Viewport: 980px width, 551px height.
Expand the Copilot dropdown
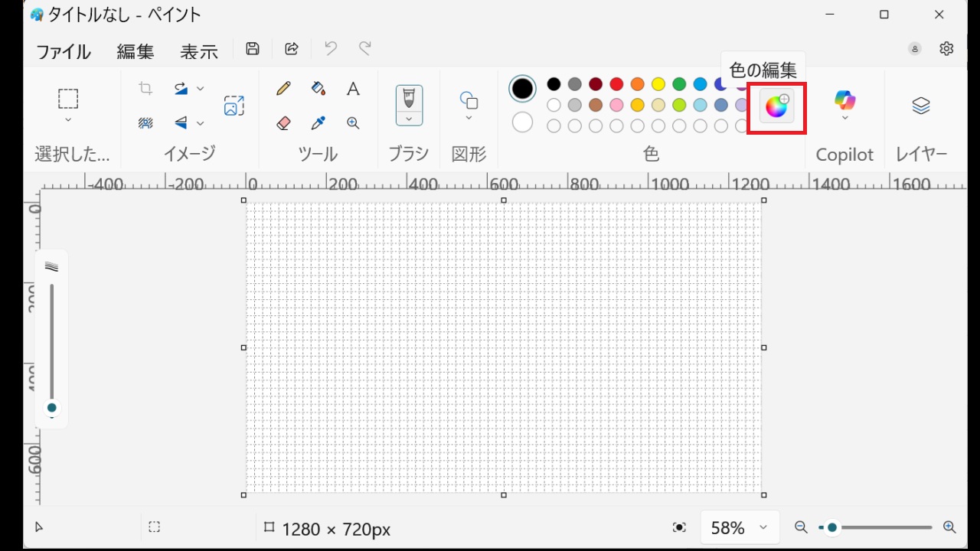point(844,119)
